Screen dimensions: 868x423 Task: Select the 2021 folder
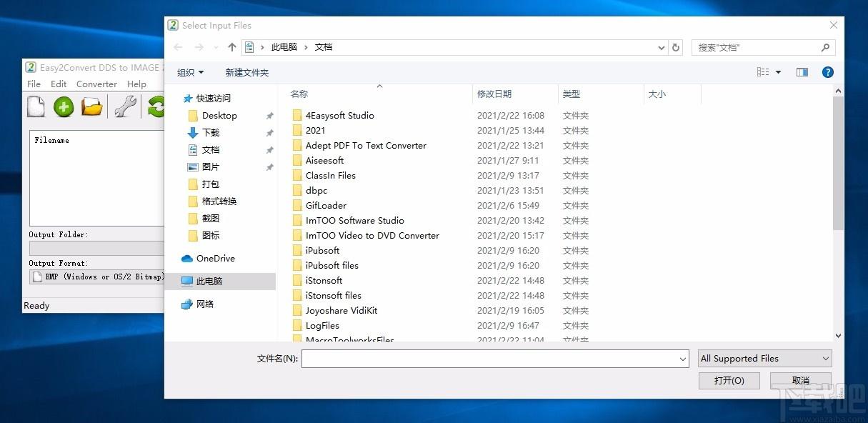(x=315, y=130)
